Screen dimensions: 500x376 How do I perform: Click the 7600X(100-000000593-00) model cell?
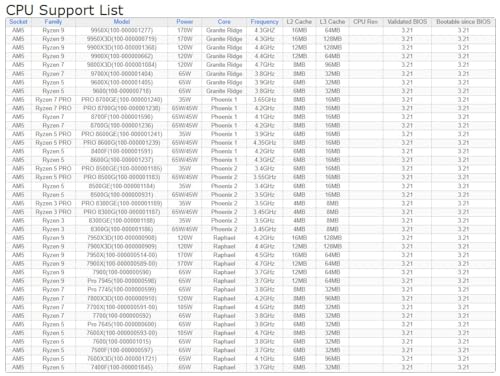point(122,333)
